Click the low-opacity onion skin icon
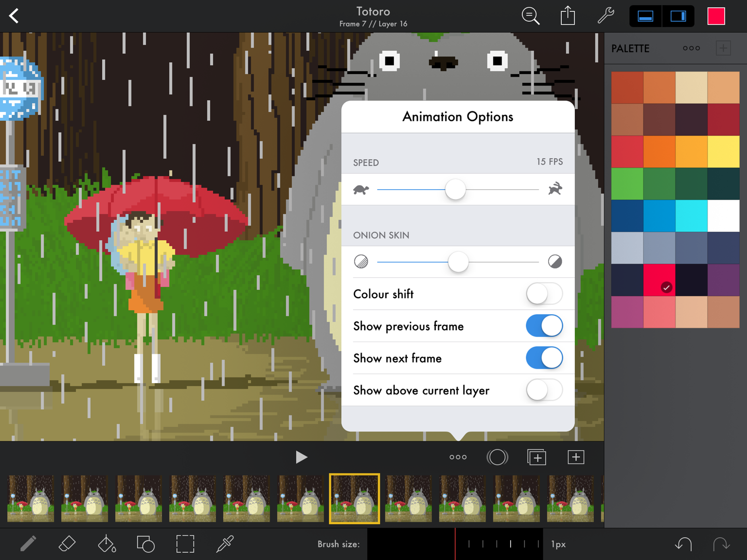This screenshot has width=747, height=560. [361, 261]
